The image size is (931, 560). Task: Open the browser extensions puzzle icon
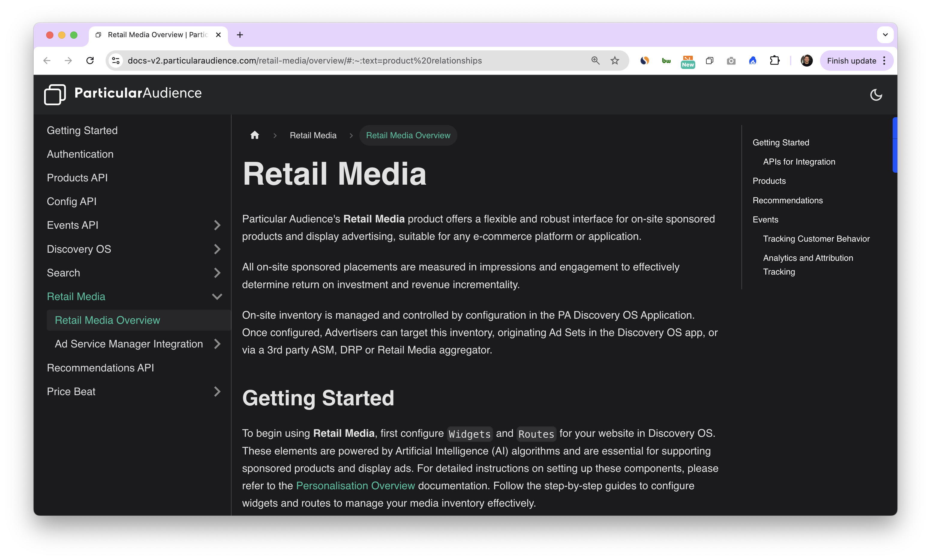point(774,61)
